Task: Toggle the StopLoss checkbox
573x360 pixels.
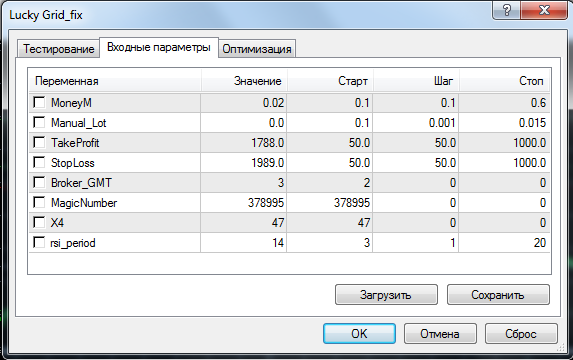Action: [39, 162]
